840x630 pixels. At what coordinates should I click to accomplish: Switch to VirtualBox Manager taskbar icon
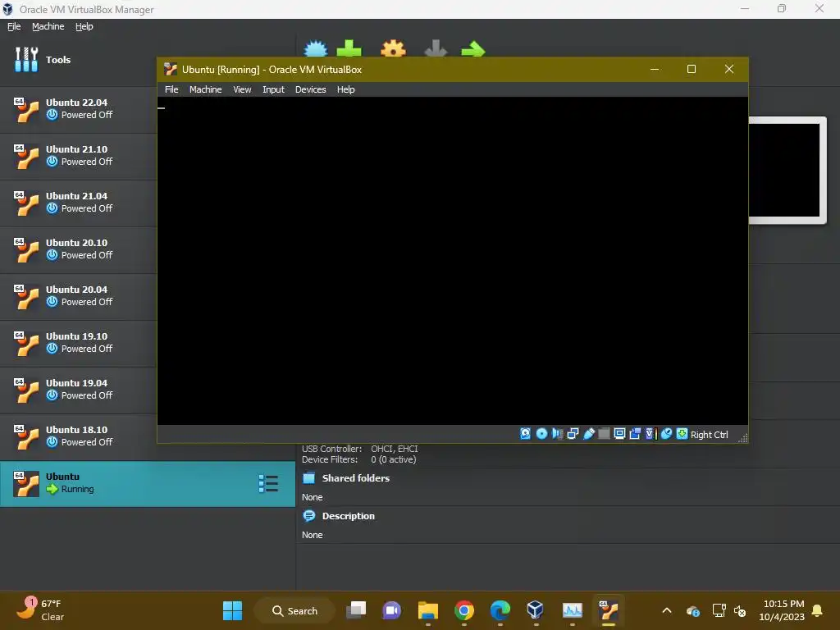535,610
